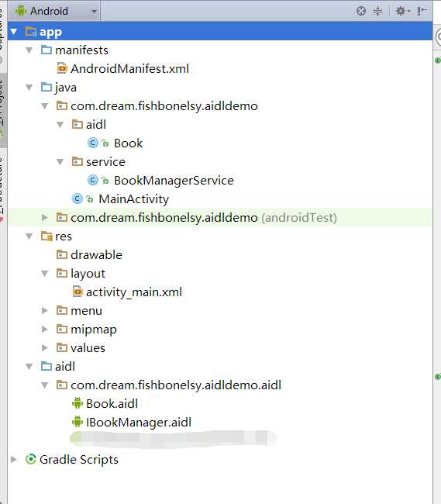Image resolution: width=441 pixels, height=504 pixels.
Task: Select the top-level aidl folder icon
Action: [x=47, y=367]
